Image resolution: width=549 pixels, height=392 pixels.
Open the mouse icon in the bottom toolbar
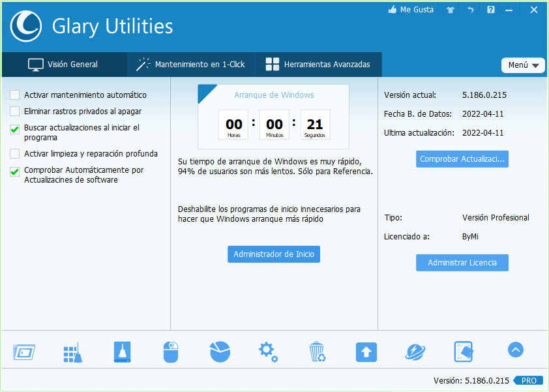tap(171, 352)
